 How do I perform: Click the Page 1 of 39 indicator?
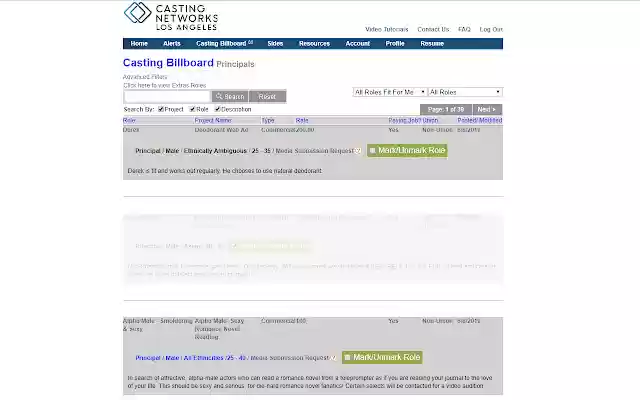point(446,109)
